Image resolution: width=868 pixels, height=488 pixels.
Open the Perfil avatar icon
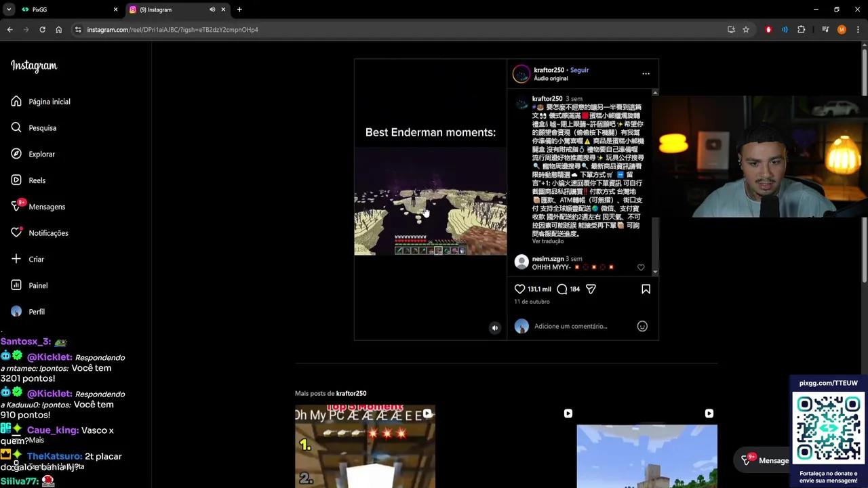[x=16, y=312]
